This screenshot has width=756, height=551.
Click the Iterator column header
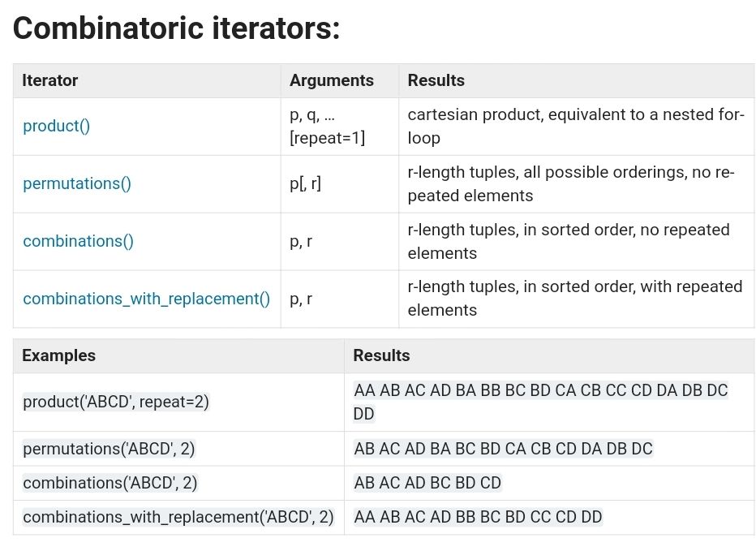[x=50, y=80]
